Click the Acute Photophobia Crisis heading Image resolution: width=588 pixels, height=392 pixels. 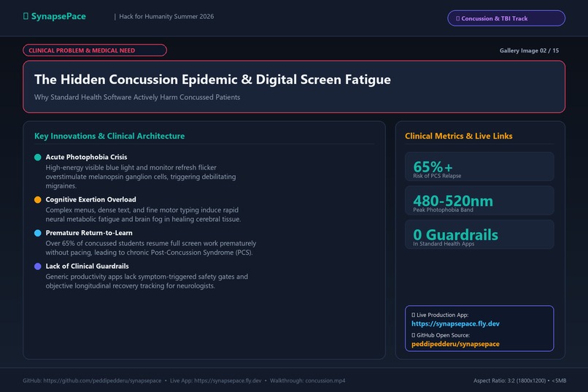(86, 157)
